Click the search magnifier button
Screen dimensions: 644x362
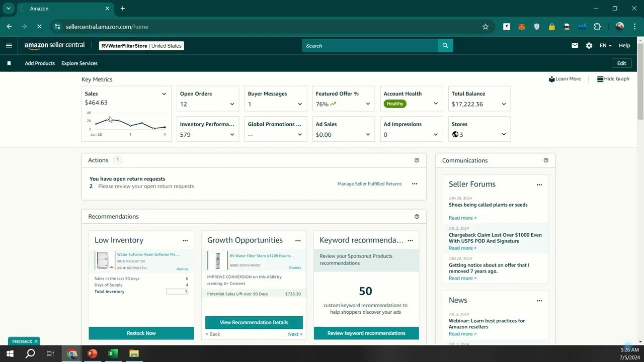pos(445,46)
